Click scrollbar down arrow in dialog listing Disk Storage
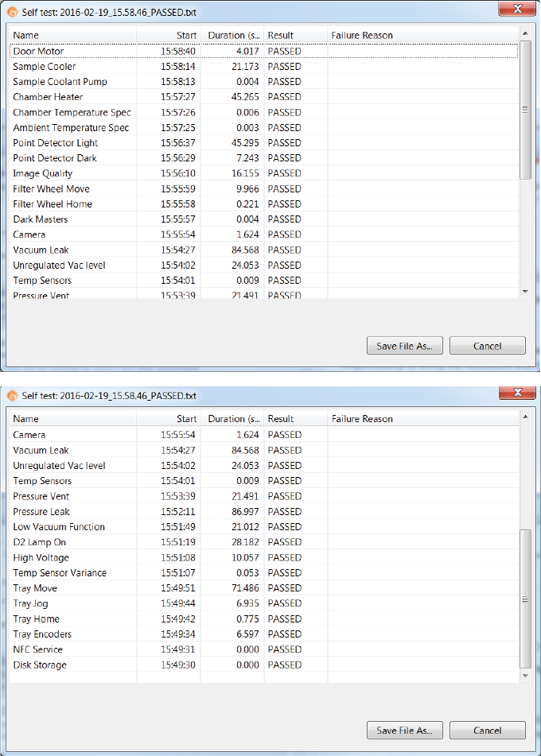 (x=525, y=676)
